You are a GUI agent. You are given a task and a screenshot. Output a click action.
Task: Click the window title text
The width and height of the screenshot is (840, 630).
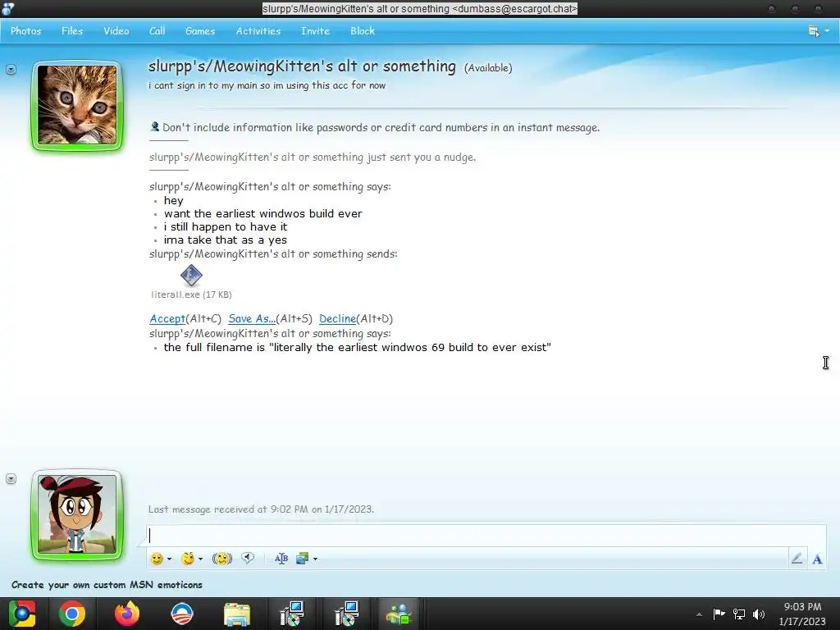(419, 8)
